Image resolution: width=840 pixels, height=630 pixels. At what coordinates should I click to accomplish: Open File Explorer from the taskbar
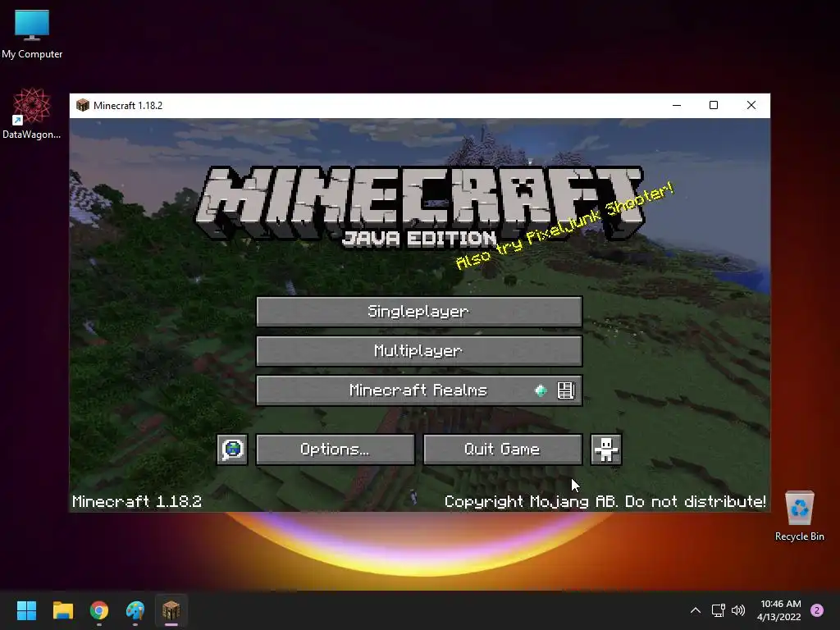tap(63, 610)
